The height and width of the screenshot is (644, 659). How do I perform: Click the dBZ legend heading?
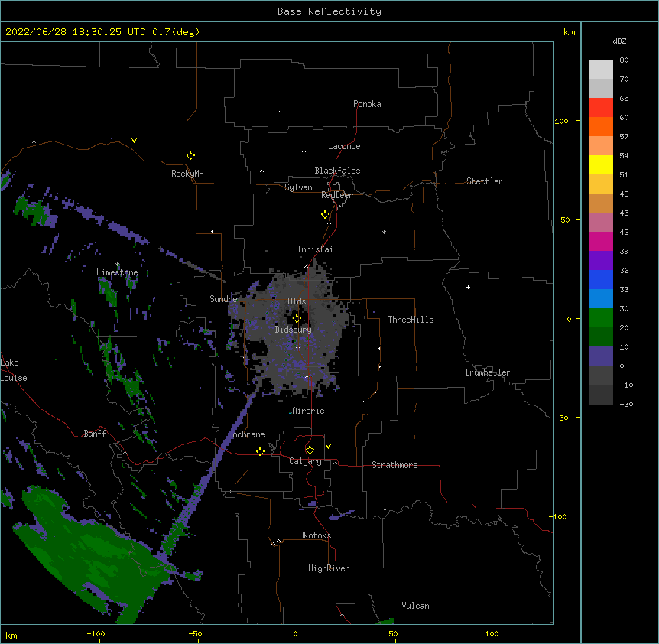click(619, 41)
